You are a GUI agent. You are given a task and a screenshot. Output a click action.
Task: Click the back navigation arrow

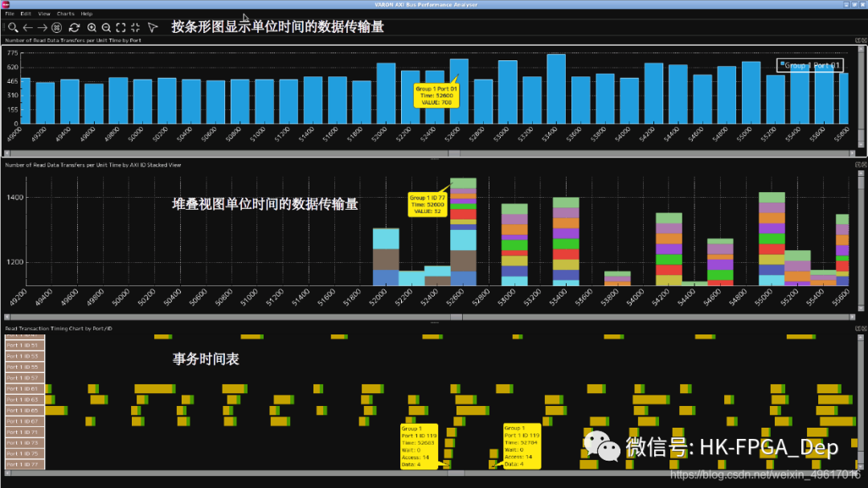point(30,27)
